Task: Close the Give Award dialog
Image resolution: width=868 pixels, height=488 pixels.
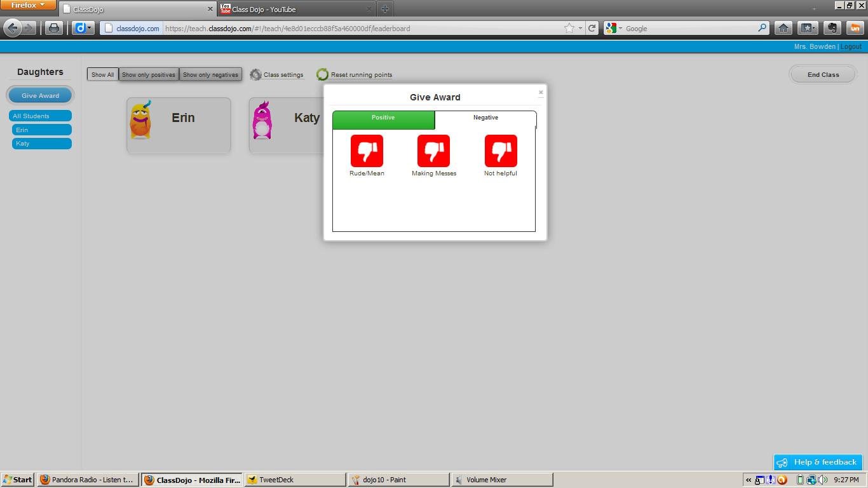Action: pos(541,93)
